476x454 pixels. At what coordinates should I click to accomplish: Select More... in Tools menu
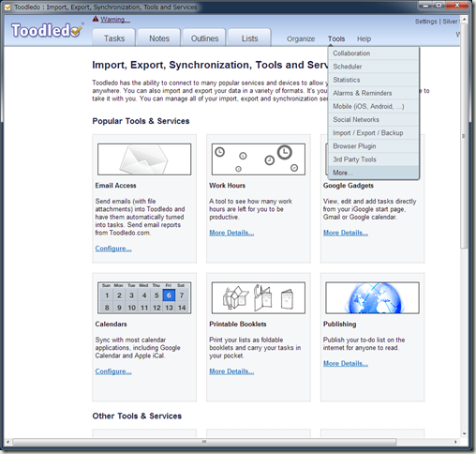click(x=373, y=173)
